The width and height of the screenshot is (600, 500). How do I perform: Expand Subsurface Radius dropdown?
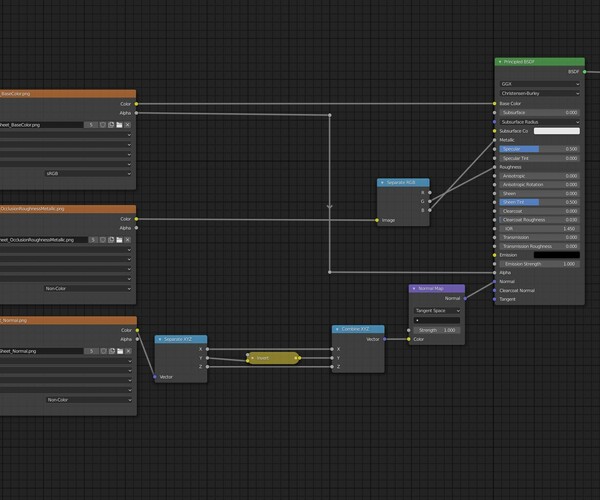(x=540, y=122)
